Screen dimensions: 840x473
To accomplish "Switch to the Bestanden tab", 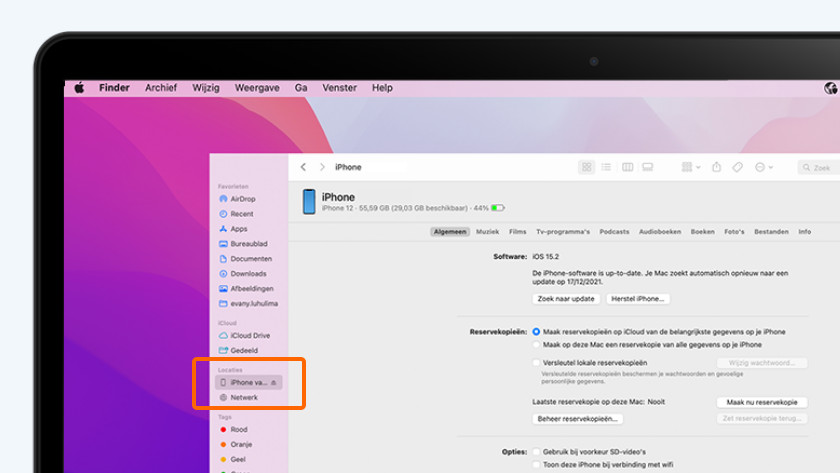I will pos(771,232).
